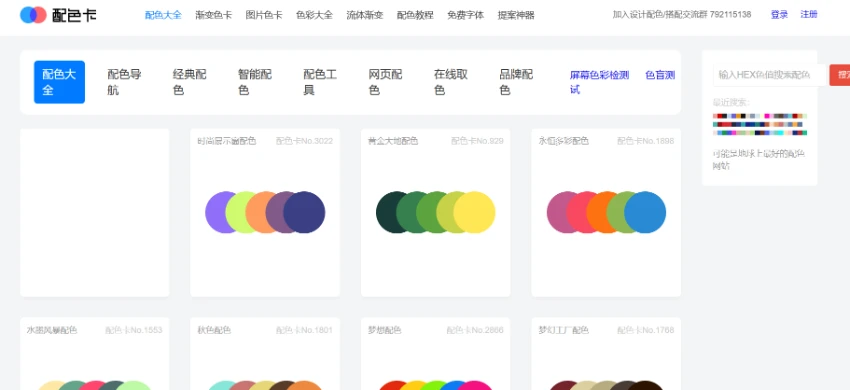Open the 永恒多彩配色 card title
The image size is (850, 390).
pos(563,141)
